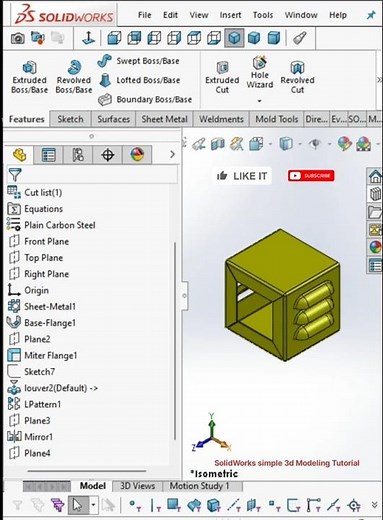The height and width of the screenshot is (520, 383).
Task: Expand the toolbar overflow double chevron
Action: pyautogui.click(x=379, y=80)
